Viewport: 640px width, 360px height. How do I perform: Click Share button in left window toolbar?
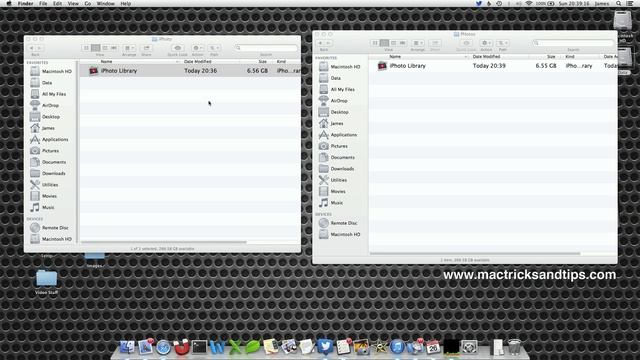[146, 48]
